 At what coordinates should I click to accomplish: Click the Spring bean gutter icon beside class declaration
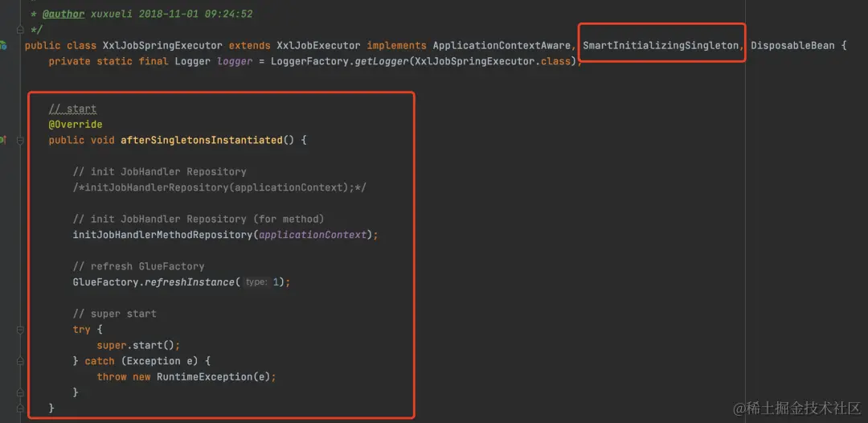tap(2, 45)
